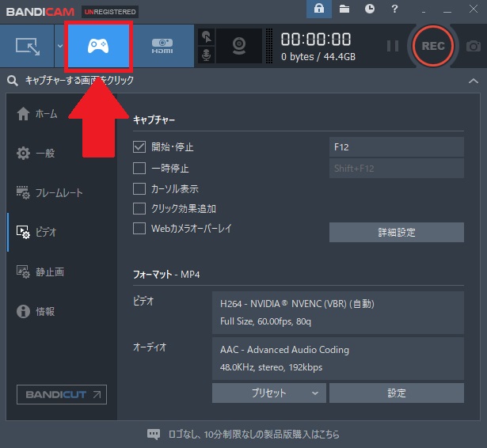Take a screenshot with the camera icon
Viewport: 487px width, 448px height.
click(x=474, y=46)
